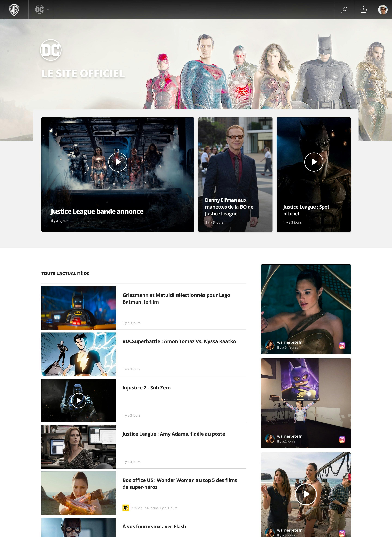Click warnerbrosfr avatar on Lego Batgirl post

click(270, 439)
